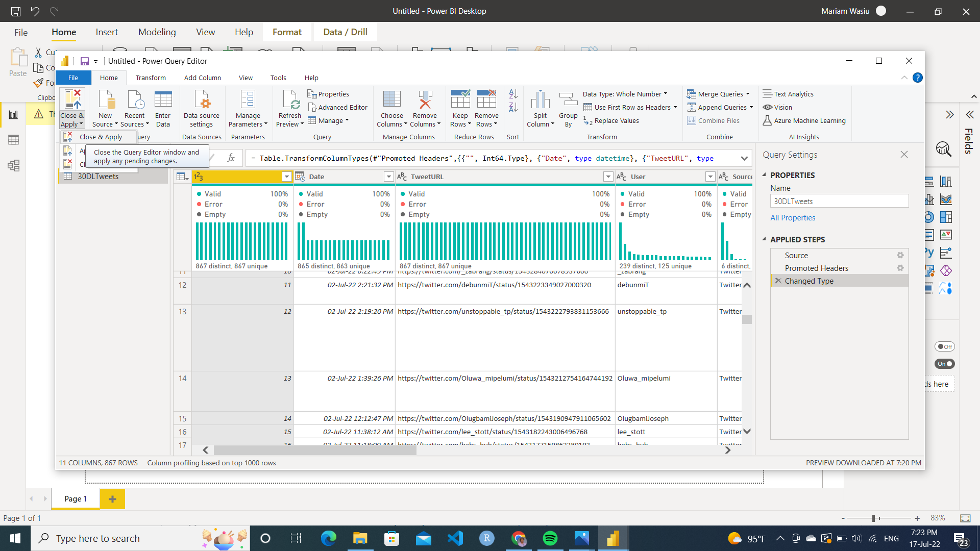Open the Tools menu

click(x=278, y=78)
